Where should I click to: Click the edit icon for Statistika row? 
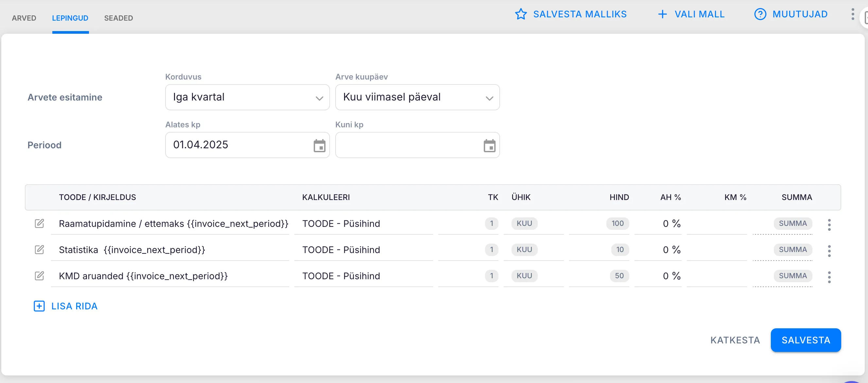(40, 249)
